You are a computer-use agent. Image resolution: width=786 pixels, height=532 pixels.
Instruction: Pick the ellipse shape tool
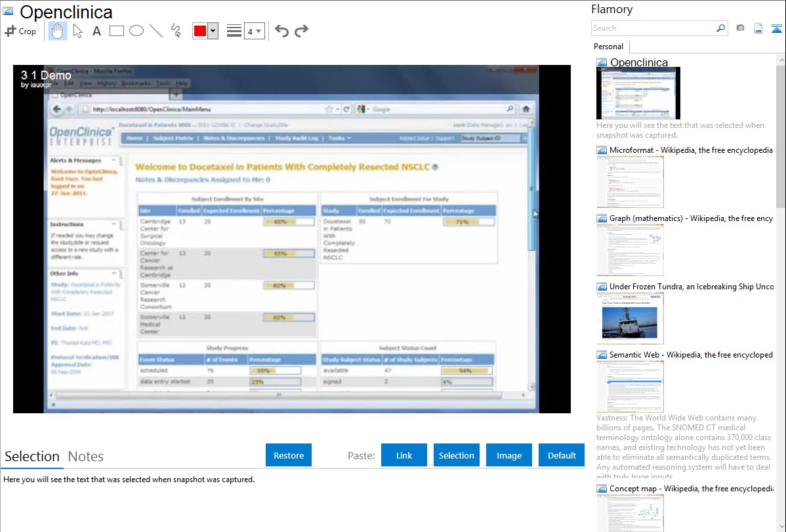(x=136, y=31)
